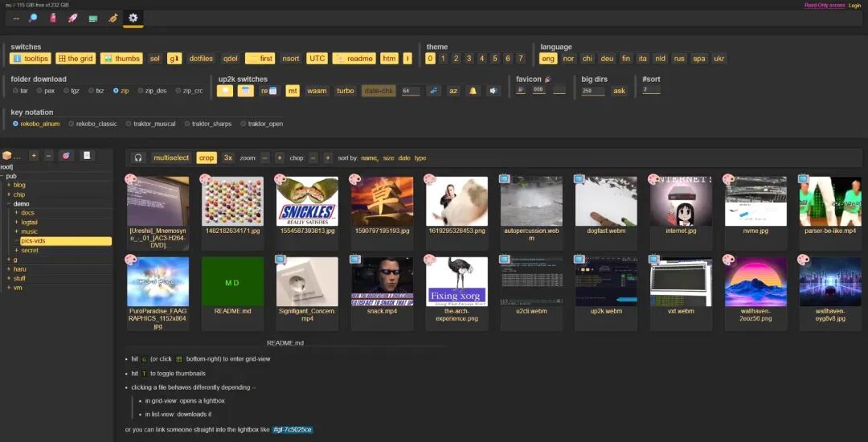
Task: Click palette badge on internet.jpg
Action: (653, 178)
